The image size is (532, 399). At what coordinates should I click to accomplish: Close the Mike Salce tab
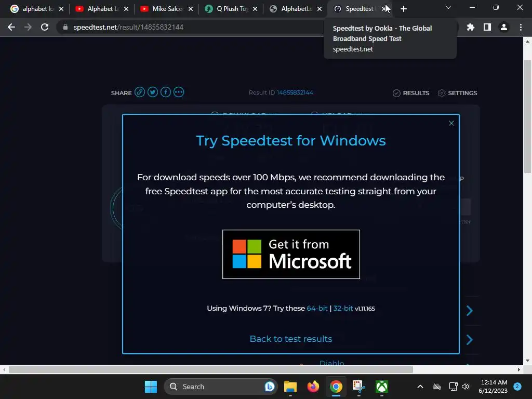[x=191, y=9]
